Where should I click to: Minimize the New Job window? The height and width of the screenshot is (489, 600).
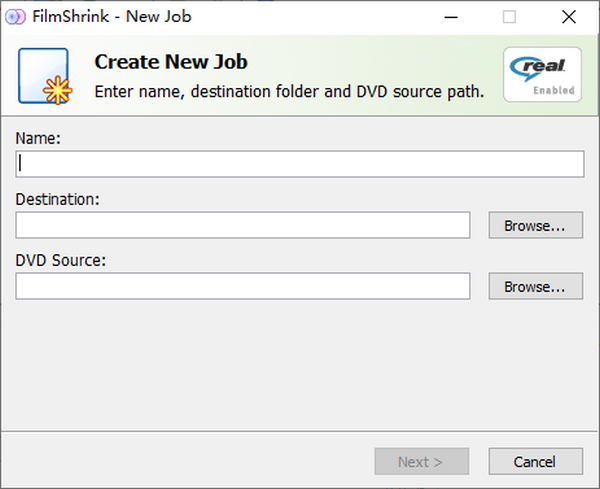click(453, 17)
